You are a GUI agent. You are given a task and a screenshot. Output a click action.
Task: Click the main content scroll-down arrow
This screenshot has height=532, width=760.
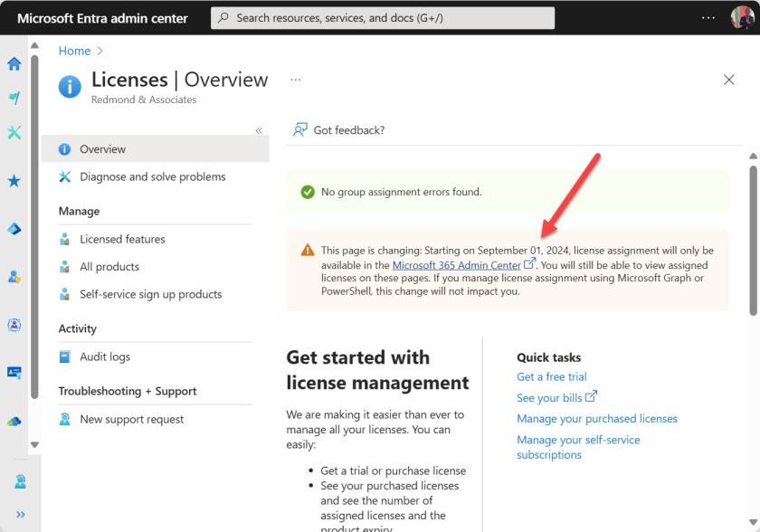point(753,522)
